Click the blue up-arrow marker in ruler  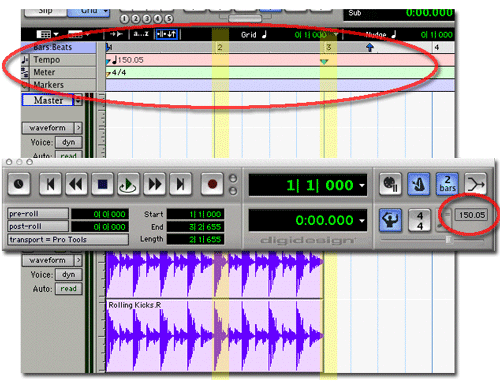370,47
